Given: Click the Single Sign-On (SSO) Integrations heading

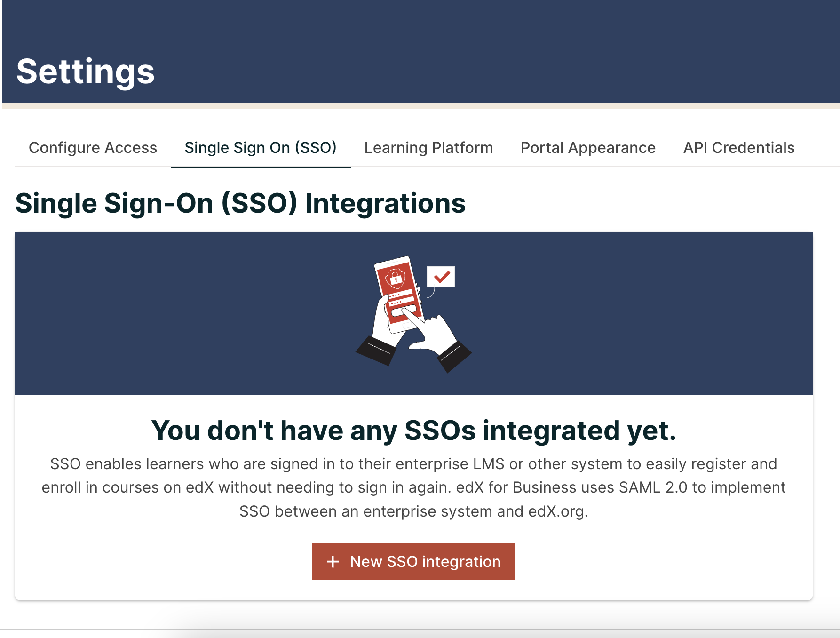Looking at the screenshot, I should 240,203.
